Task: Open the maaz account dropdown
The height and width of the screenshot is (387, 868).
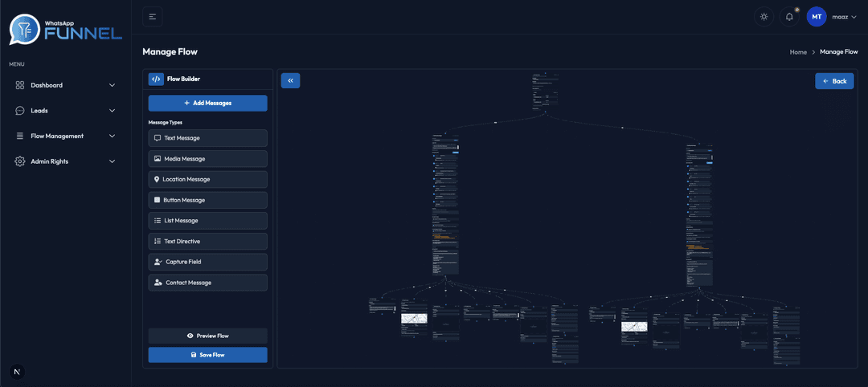Action: [844, 17]
